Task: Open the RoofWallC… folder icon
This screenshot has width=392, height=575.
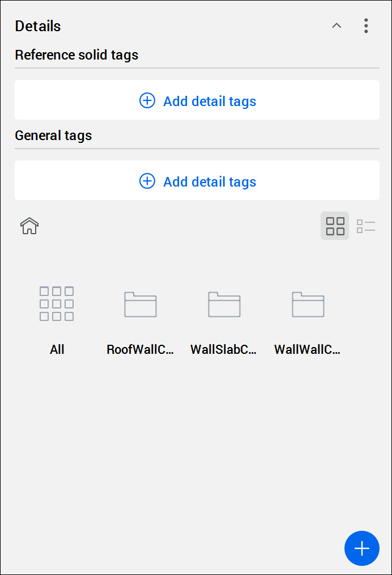Action: tap(140, 304)
